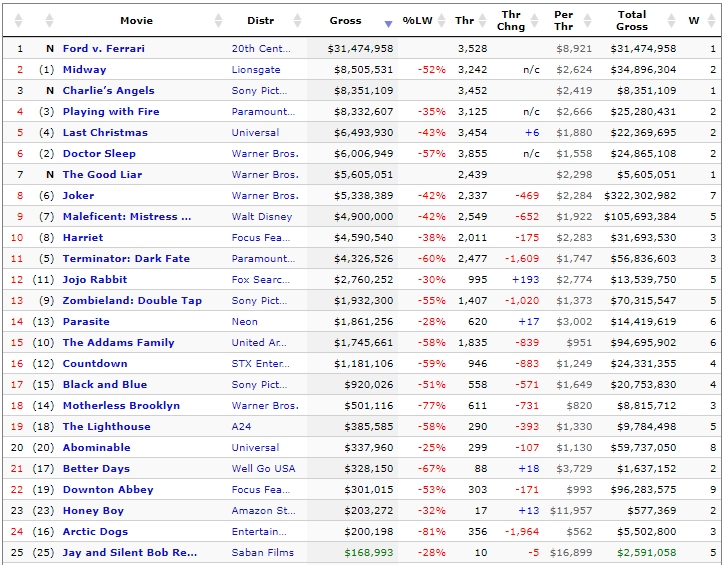The height and width of the screenshot is (565, 724).
Task: Open the Abominable movie link
Action: coord(97,448)
